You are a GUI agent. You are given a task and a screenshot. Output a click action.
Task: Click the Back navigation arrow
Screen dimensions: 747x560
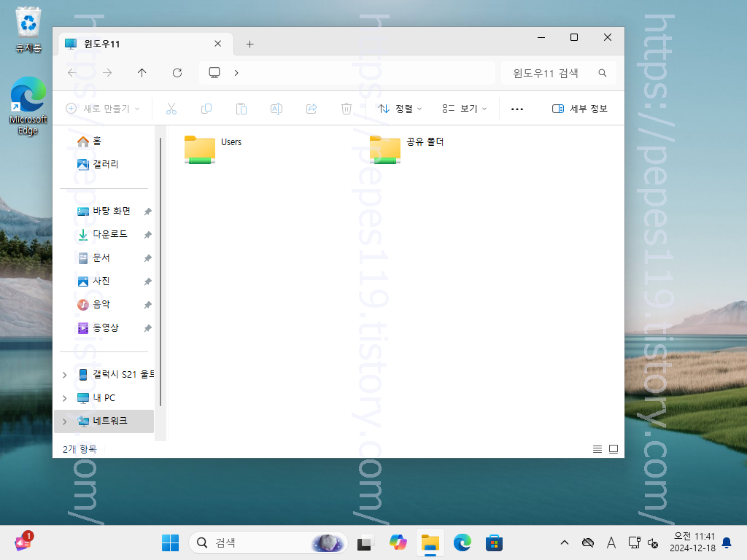tap(72, 73)
